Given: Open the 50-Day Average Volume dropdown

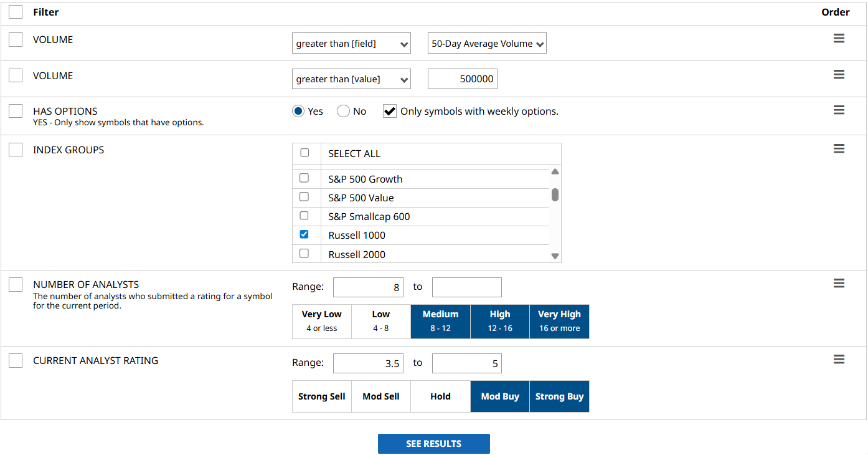Looking at the screenshot, I should pyautogui.click(x=487, y=44).
